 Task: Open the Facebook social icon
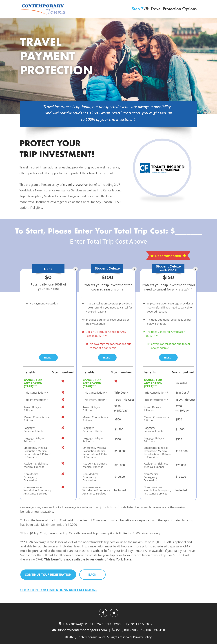pos(103,612)
